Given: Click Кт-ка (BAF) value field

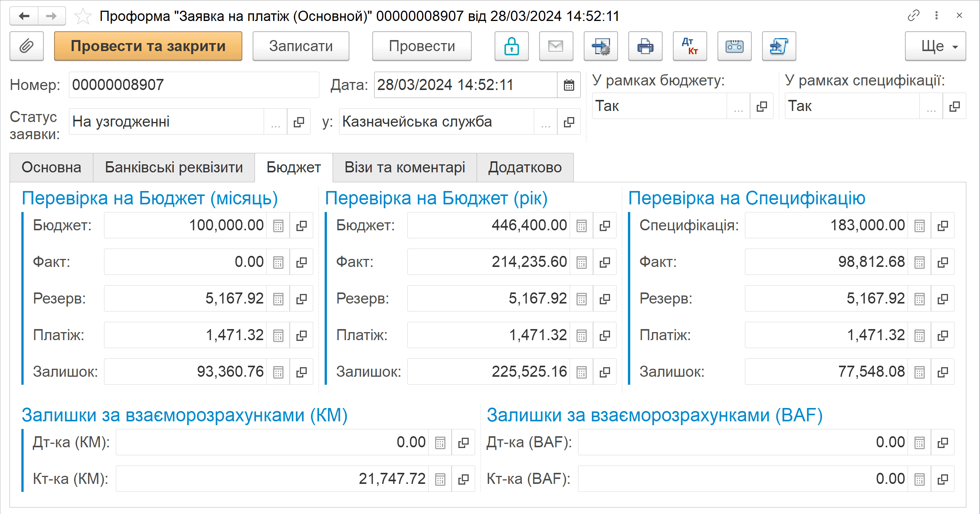Looking at the screenshot, I should 743,479.
